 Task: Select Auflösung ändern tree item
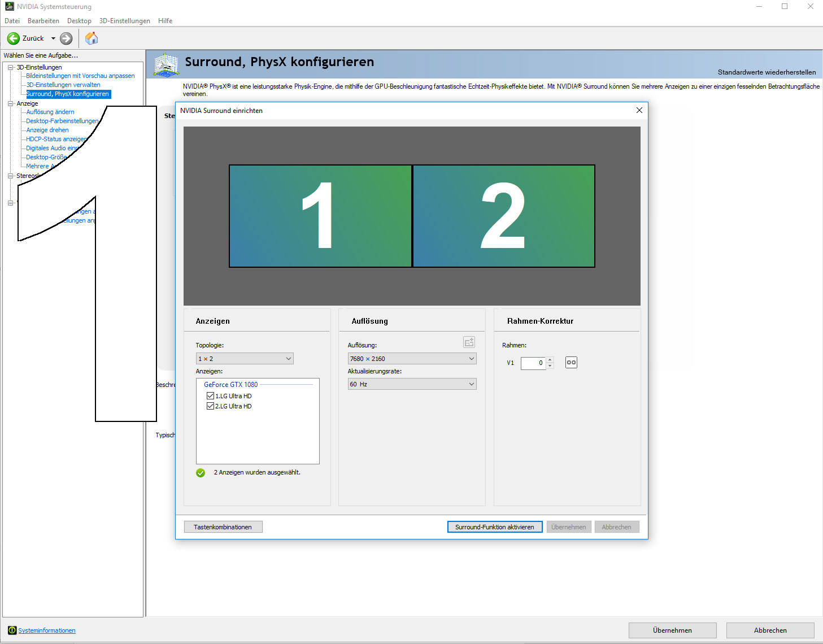tap(50, 112)
